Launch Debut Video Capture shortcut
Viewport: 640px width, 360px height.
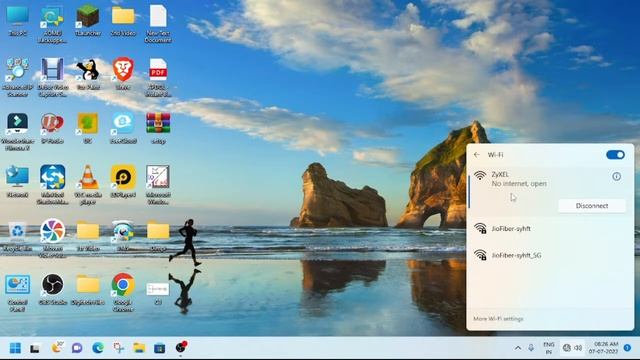pos(53,77)
